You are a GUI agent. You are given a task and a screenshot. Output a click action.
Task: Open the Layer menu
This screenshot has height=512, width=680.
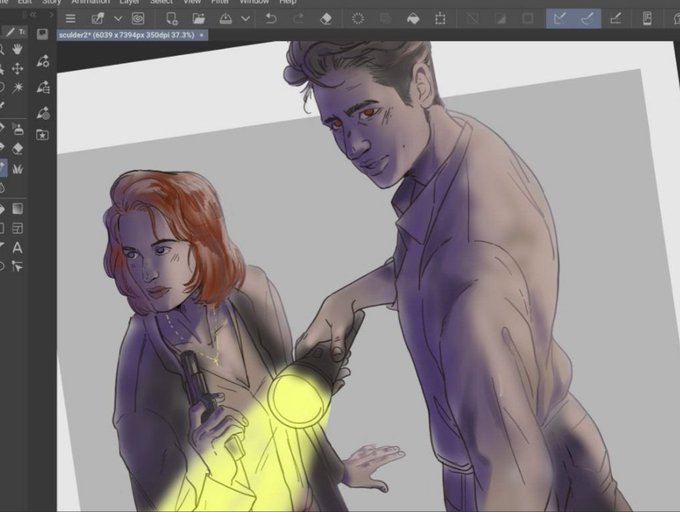click(x=130, y=2)
